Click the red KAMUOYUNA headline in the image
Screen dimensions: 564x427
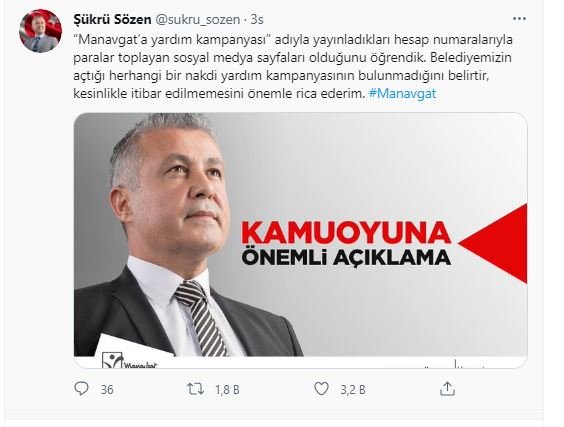(x=346, y=233)
